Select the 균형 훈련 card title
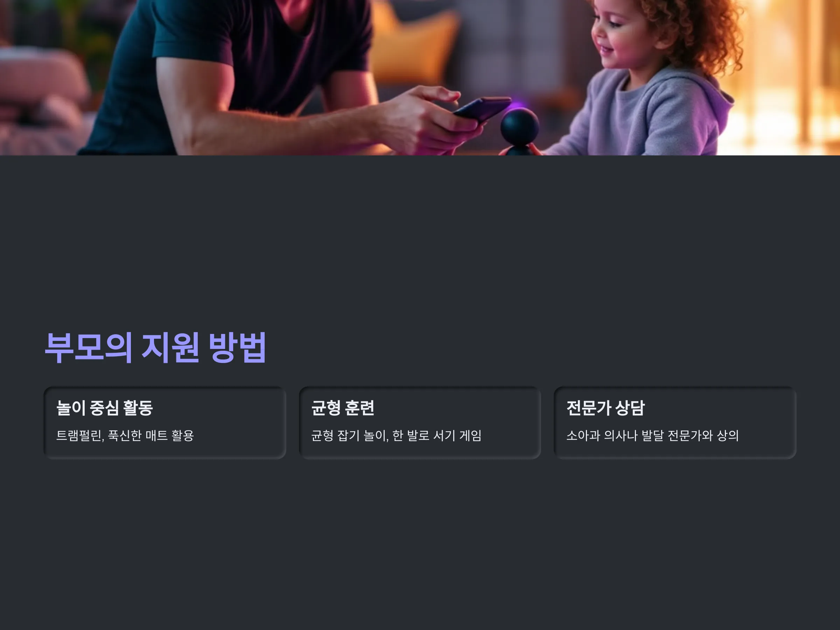Viewport: 840px width, 630px height. (343, 408)
